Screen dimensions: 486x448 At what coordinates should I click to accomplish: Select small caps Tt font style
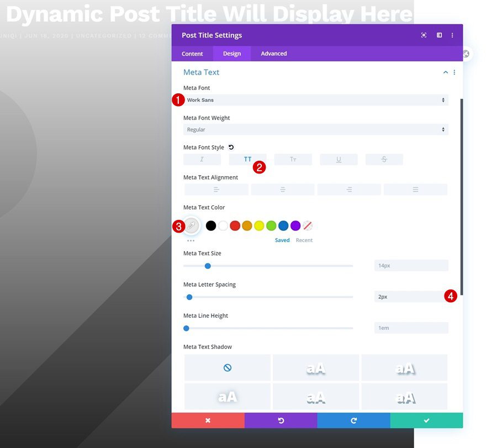point(293,159)
